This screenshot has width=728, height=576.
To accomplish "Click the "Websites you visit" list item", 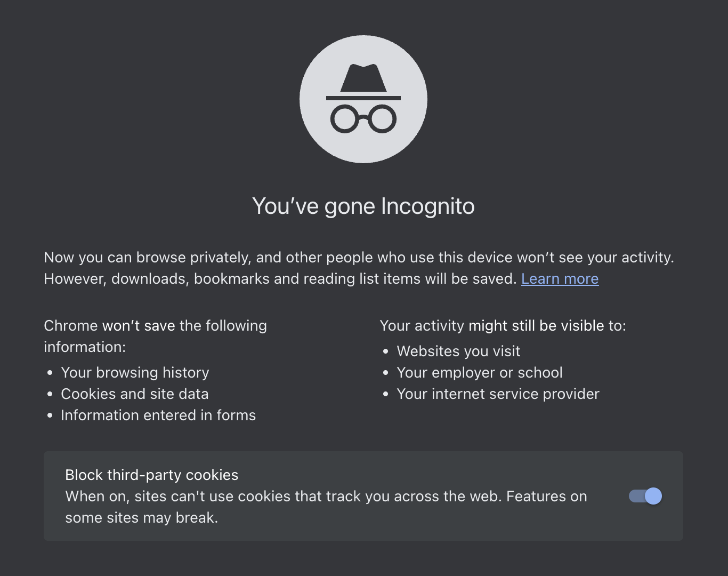I will pyautogui.click(x=458, y=351).
